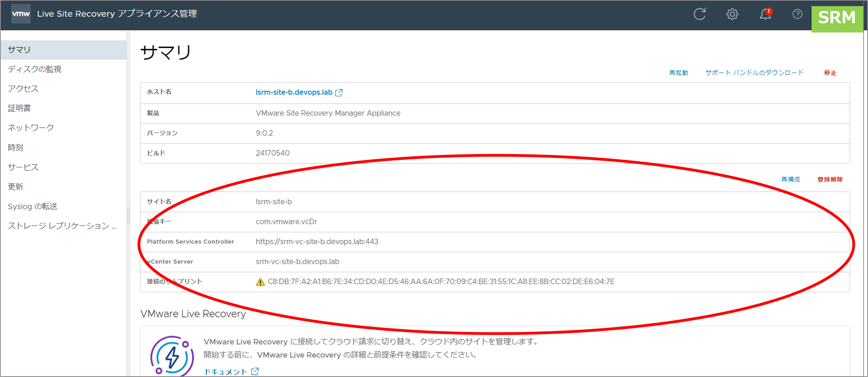Click the Live Site Recovery アプライアンス管理 title
Viewport: 868px width, 377px height.
coord(117,14)
